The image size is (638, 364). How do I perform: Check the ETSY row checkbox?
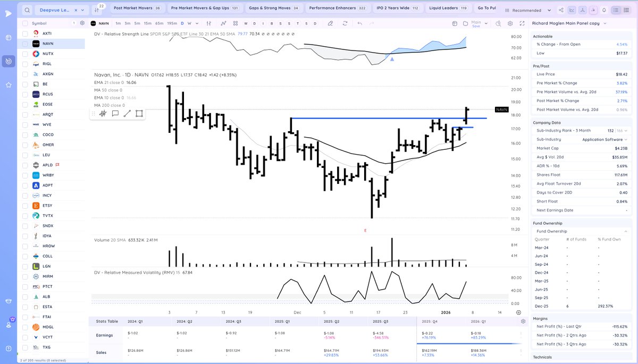pyautogui.click(x=25, y=205)
